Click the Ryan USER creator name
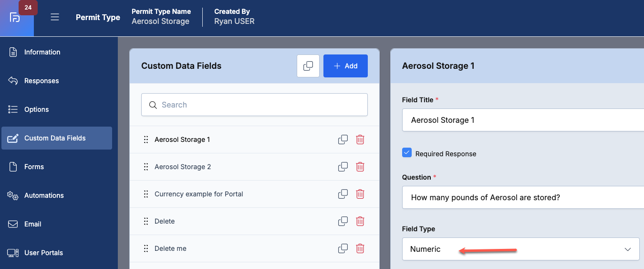The image size is (644, 269). [x=234, y=22]
